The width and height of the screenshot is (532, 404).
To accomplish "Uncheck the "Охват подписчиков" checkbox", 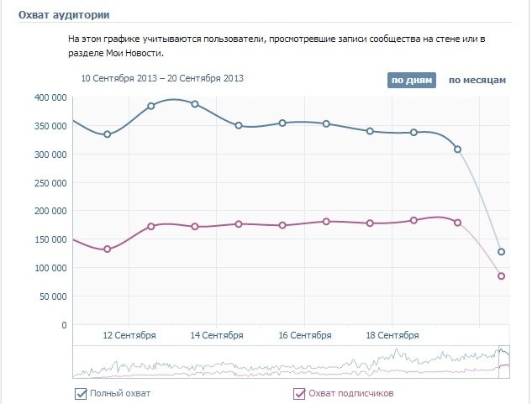I will click(299, 393).
